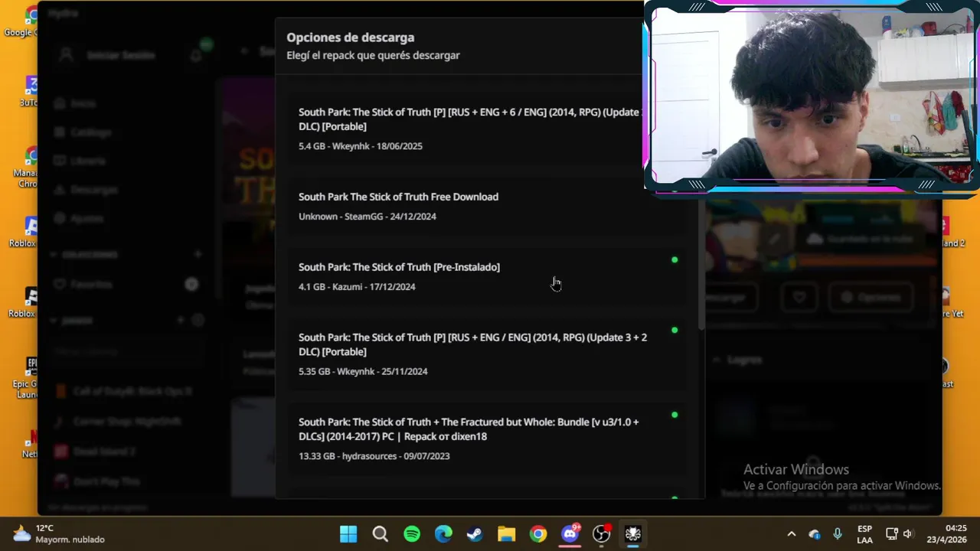Open network and volume quick settings
The image size is (980, 551).
pyautogui.click(x=900, y=533)
